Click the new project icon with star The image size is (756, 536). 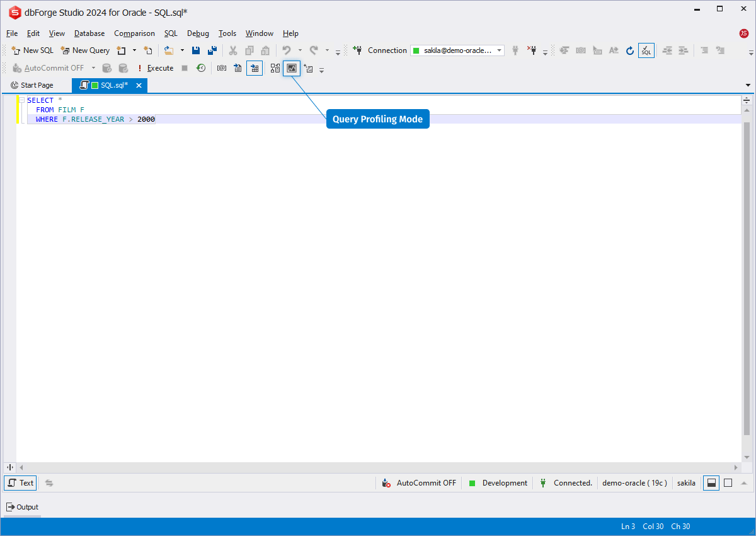pyautogui.click(x=148, y=50)
